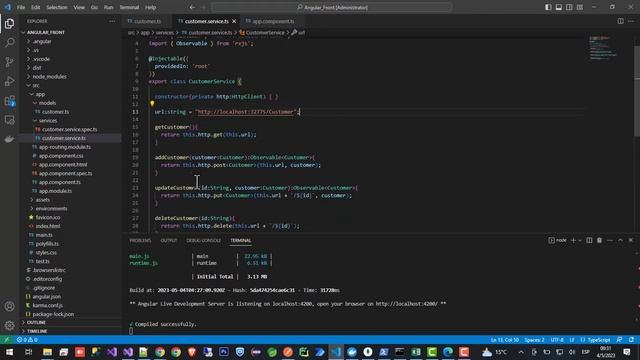640x360 pixels.
Task: Collapse the services folder
Action: coord(48,120)
